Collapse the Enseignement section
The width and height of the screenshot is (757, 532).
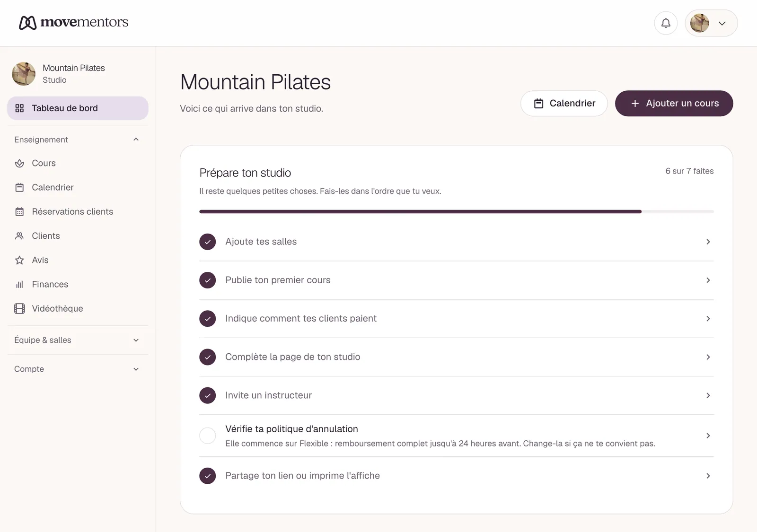tap(78, 140)
